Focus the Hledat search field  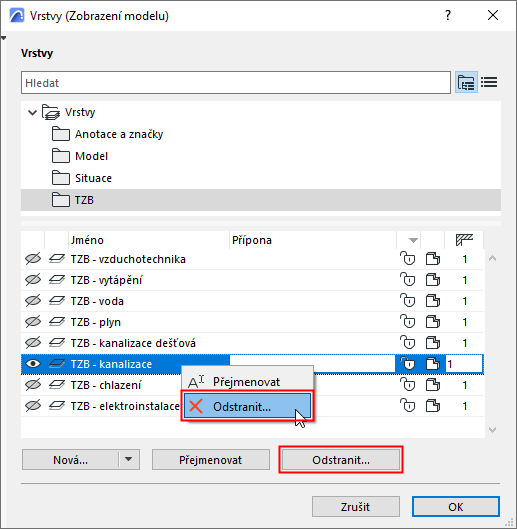(x=236, y=82)
